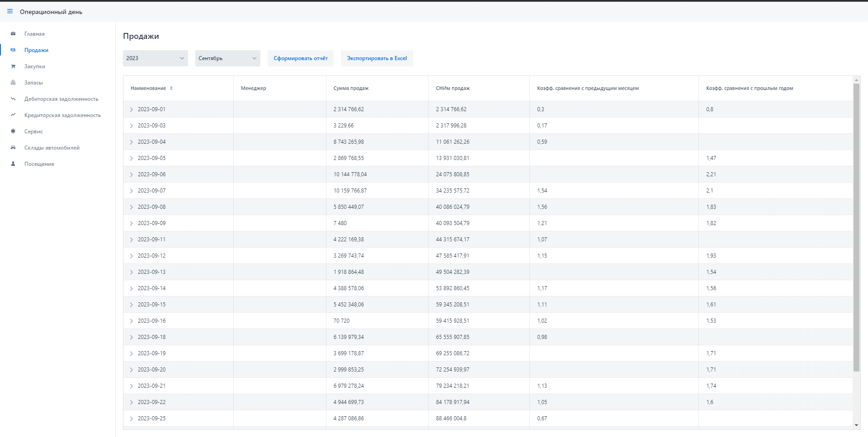The width and height of the screenshot is (868, 437).
Task: Click the value 10 144 778,04
Action: [350, 174]
